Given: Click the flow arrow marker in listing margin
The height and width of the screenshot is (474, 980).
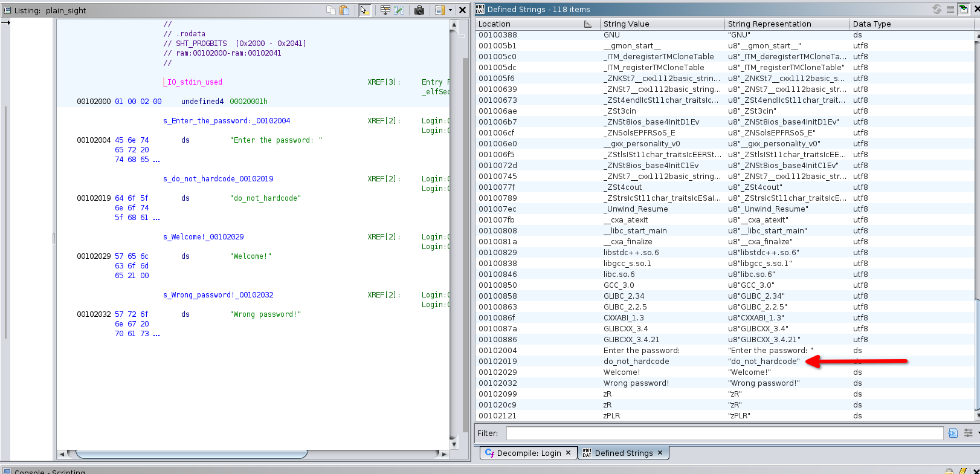Looking at the screenshot, I should tap(5, 22).
